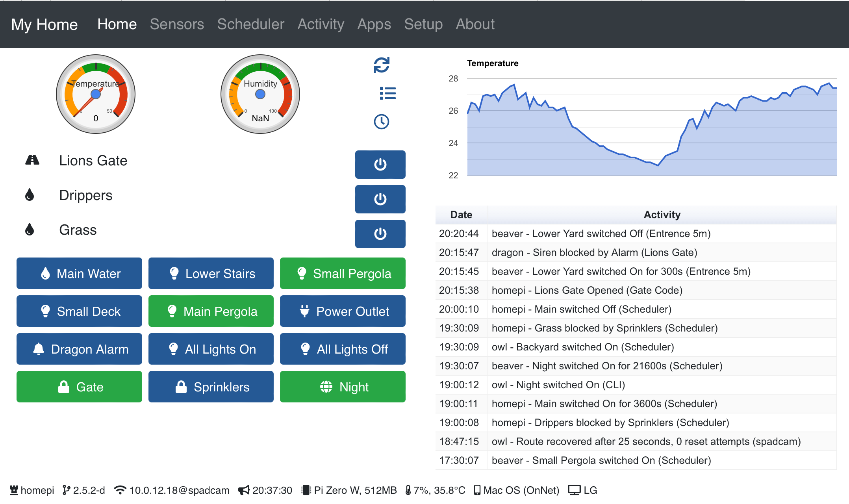Click the refresh icon above the list icon
The image size is (849, 504).
381,65
